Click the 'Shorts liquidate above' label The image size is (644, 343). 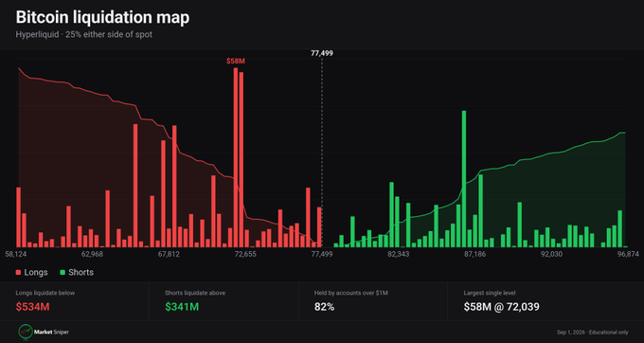[195, 293]
